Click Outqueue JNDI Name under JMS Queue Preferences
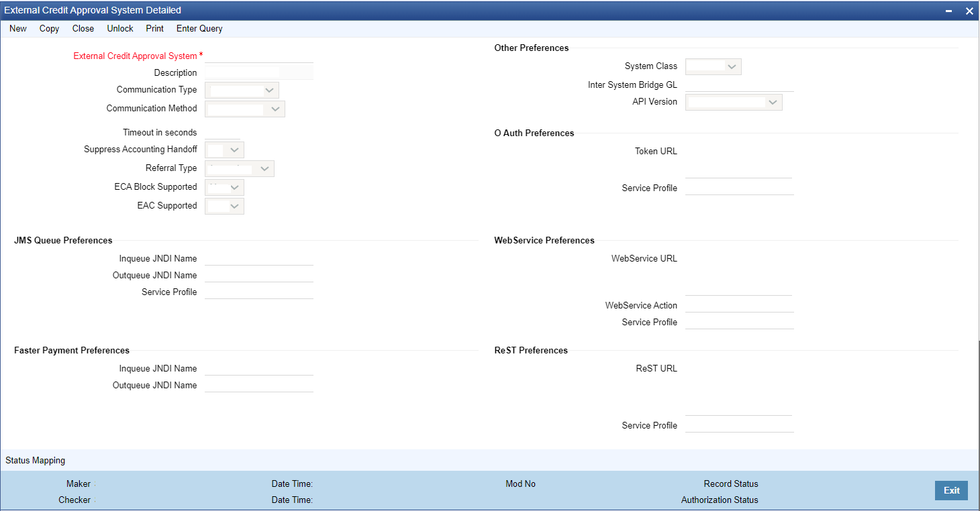The height and width of the screenshot is (511, 980). pos(259,275)
